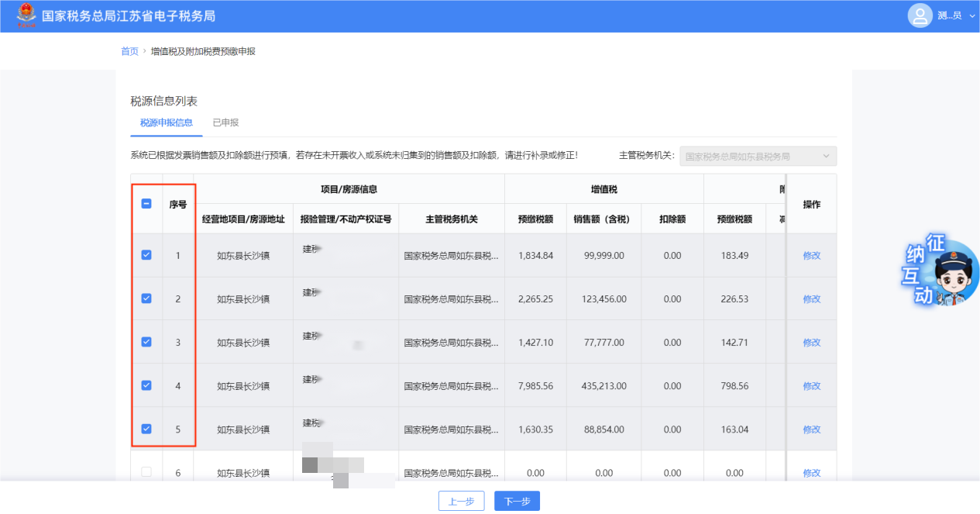The width and height of the screenshot is (980, 514).
Task: Uncheck the checkbox for row 3
Action: [146, 342]
